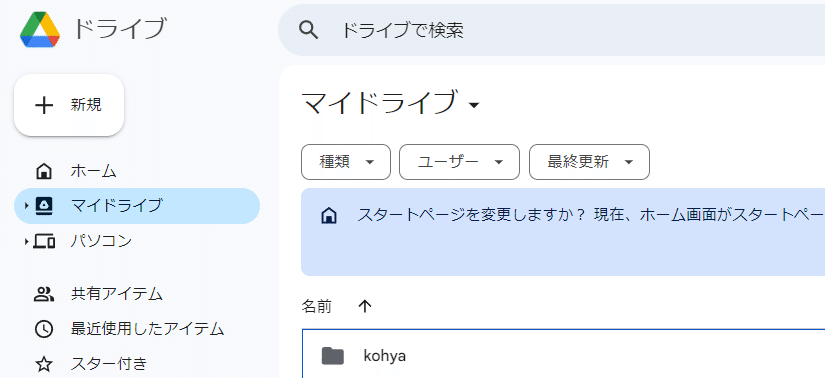Click in the ドライブで検索 search field
Viewport: 825px width, 378px height.
(x=551, y=30)
